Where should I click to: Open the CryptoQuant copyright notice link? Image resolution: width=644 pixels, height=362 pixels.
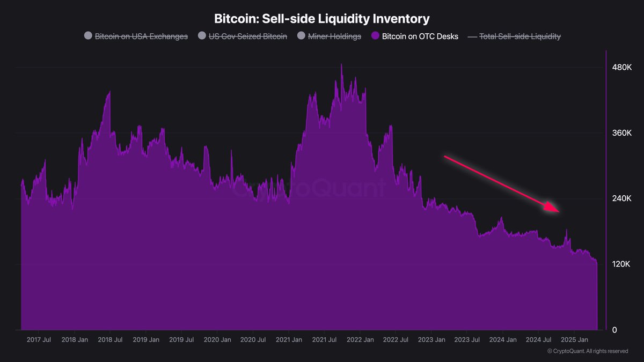click(x=588, y=351)
